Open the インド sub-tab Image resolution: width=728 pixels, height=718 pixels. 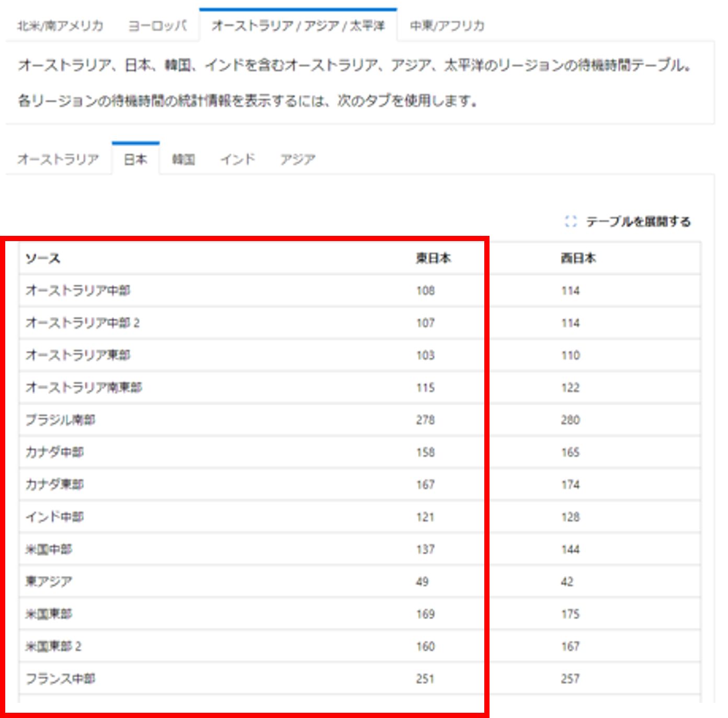(238, 159)
